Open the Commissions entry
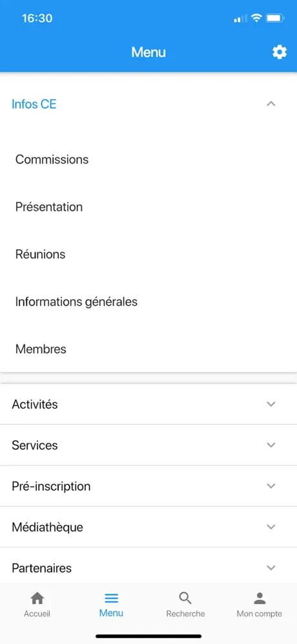 coord(52,159)
